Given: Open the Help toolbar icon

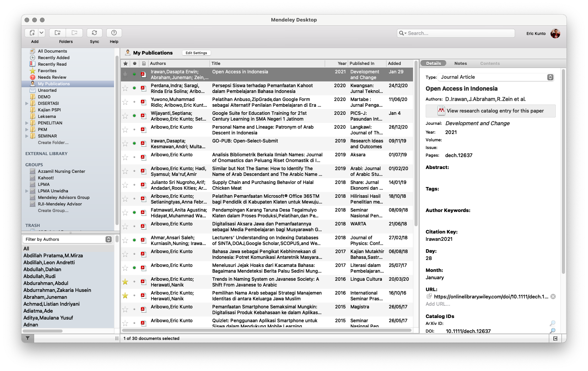Looking at the screenshot, I should pos(114,33).
